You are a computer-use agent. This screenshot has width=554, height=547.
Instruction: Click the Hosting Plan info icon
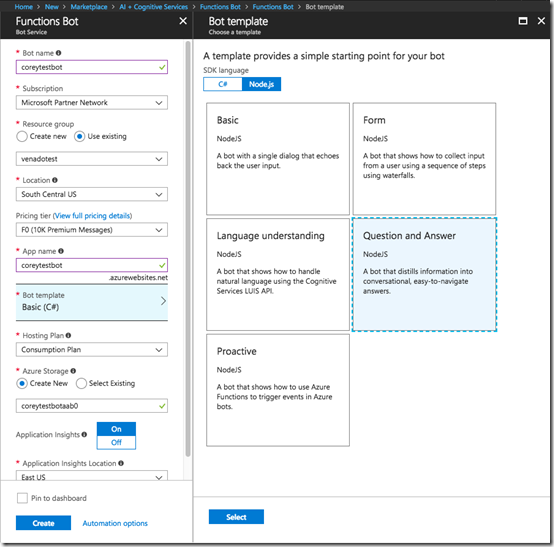(68, 335)
